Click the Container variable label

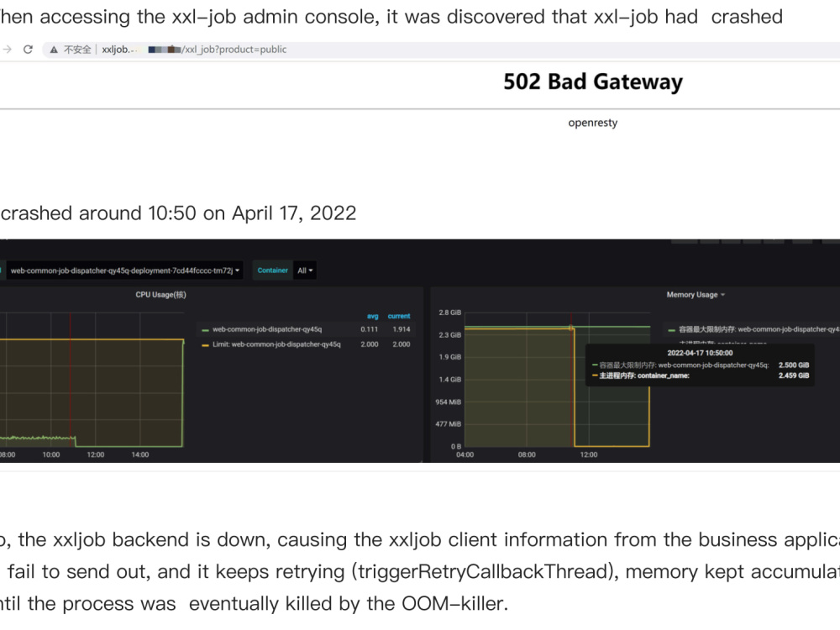[x=272, y=270]
